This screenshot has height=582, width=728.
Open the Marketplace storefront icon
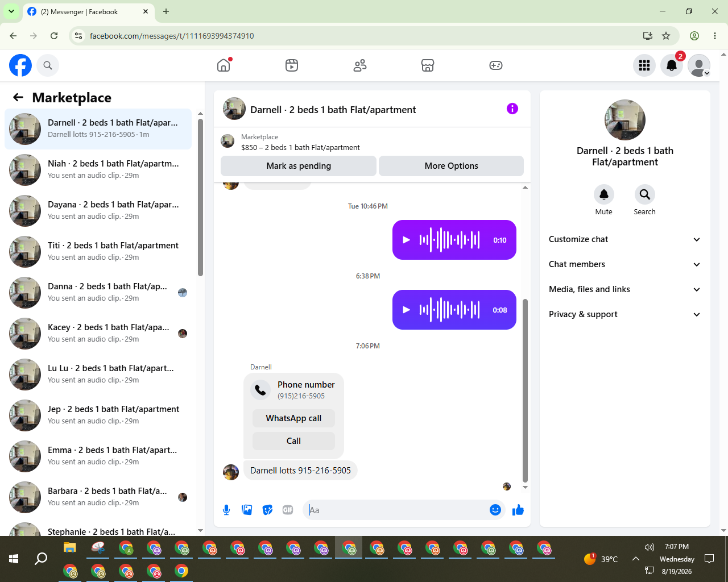click(428, 65)
